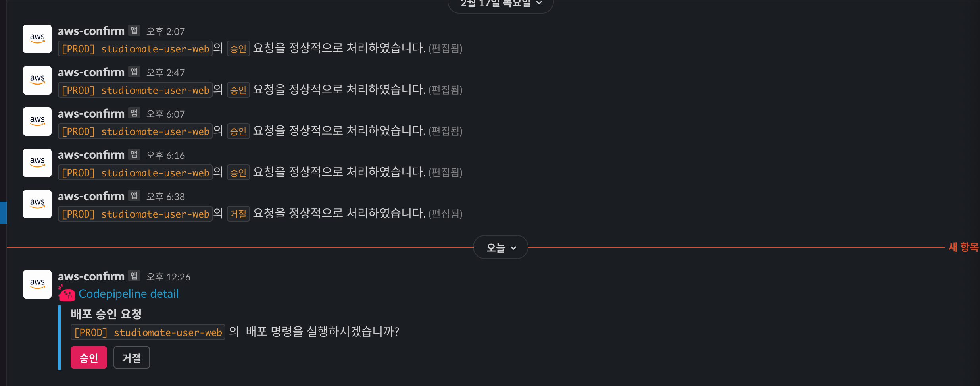Screen dimensions: 980x386
Task: Click the 오후 12:26 message timestamp
Action: pos(168,277)
